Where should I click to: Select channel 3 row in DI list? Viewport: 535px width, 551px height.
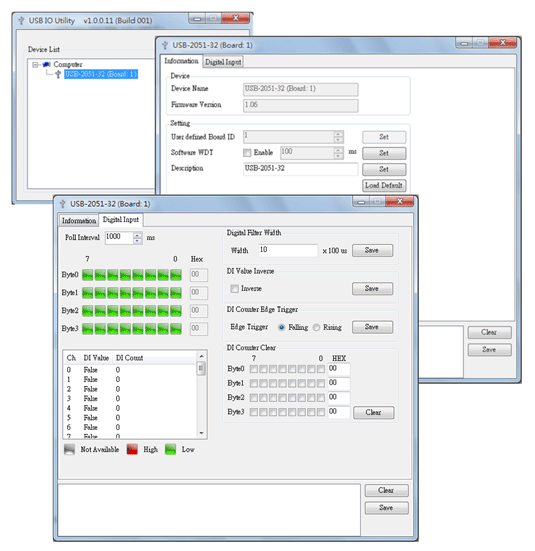(x=130, y=399)
